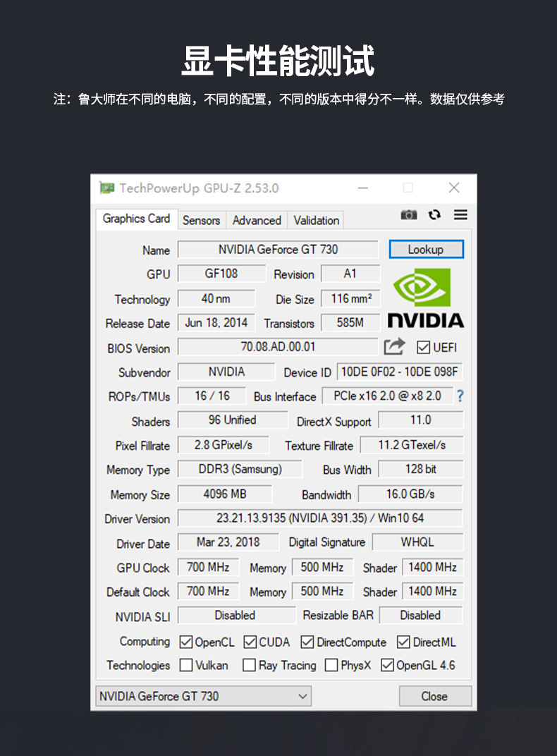Image resolution: width=557 pixels, height=756 pixels.
Task: Toggle the DirectCompute checkbox
Action: coord(307,642)
